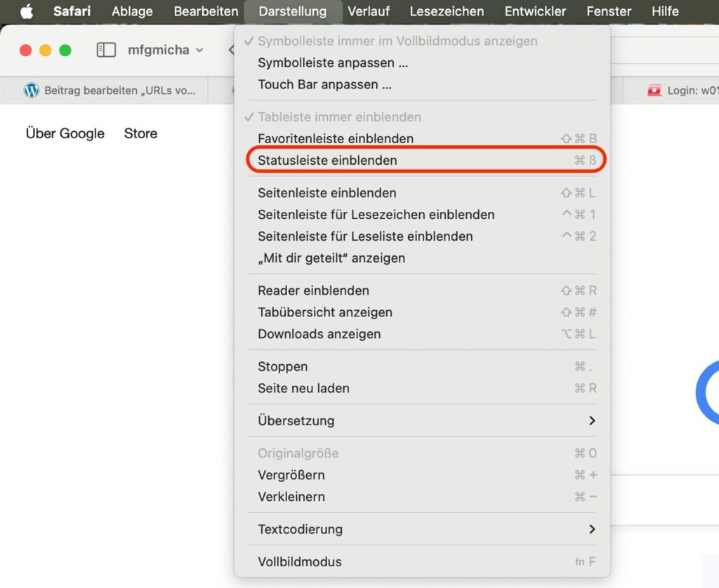The image size is (719, 588).
Task: Select Vollbildmodus
Action: coord(422,562)
